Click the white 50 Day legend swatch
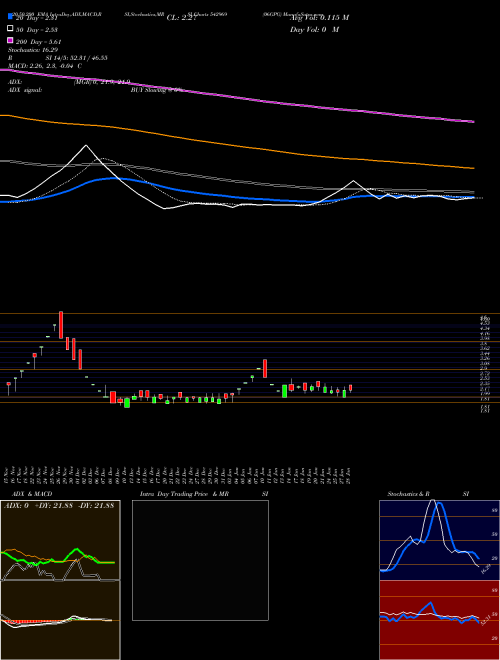The width and height of the screenshot is (500, 660). 10,29
